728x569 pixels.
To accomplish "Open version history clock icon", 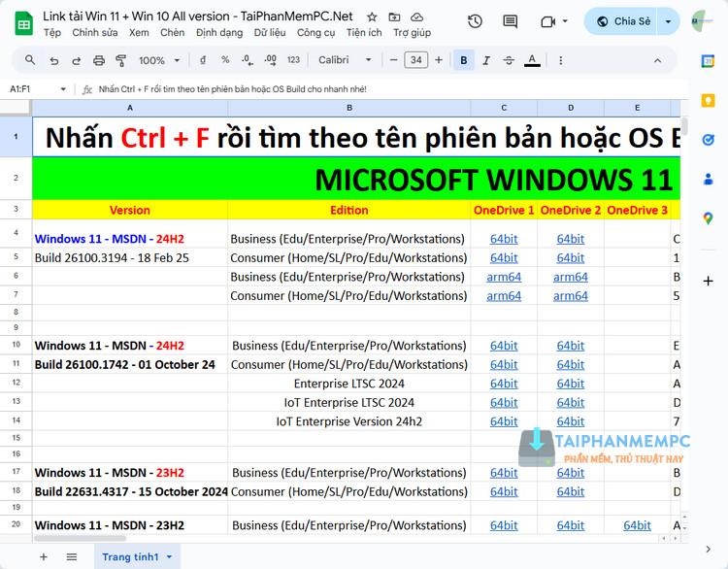I will 475,21.
